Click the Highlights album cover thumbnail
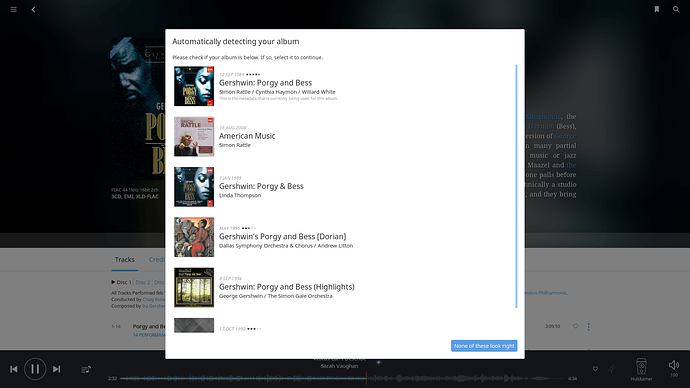Image resolution: width=690 pixels, height=388 pixels. click(194, 287)
